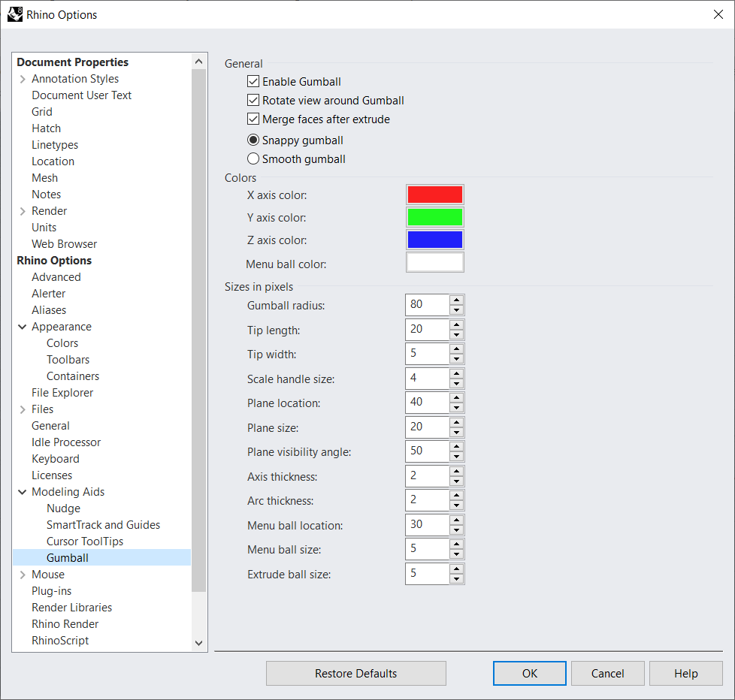This screenshot has width=735, height=700.
Task: Uncheck Enable Gumball checkbox
Action: (x=253, y=81)
